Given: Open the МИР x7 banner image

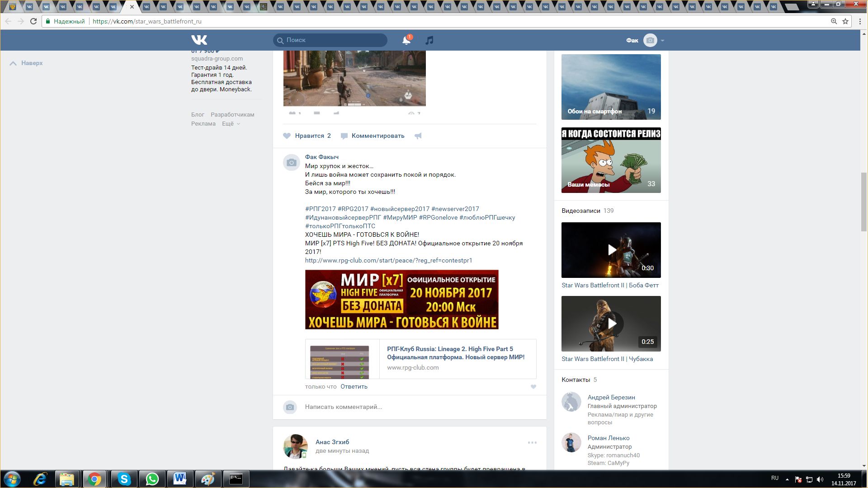Looking at the screenshot, I should pyautogui.click(x=402, y=300).
